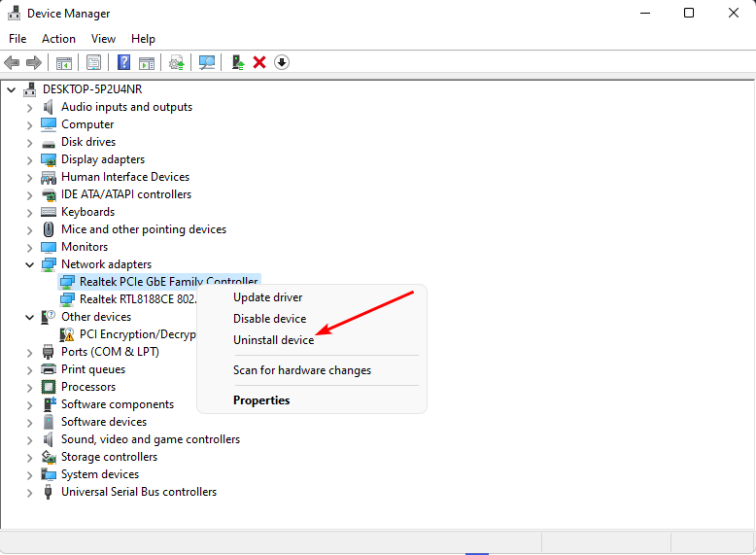
Task: Select the Keyboards label
Action: 87,212
